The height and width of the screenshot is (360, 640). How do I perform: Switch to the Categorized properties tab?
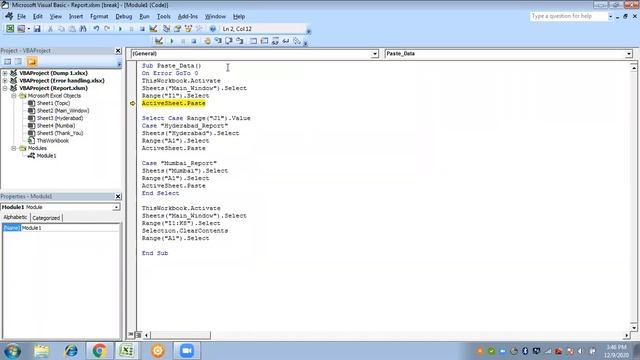click(x=46, y=218)
